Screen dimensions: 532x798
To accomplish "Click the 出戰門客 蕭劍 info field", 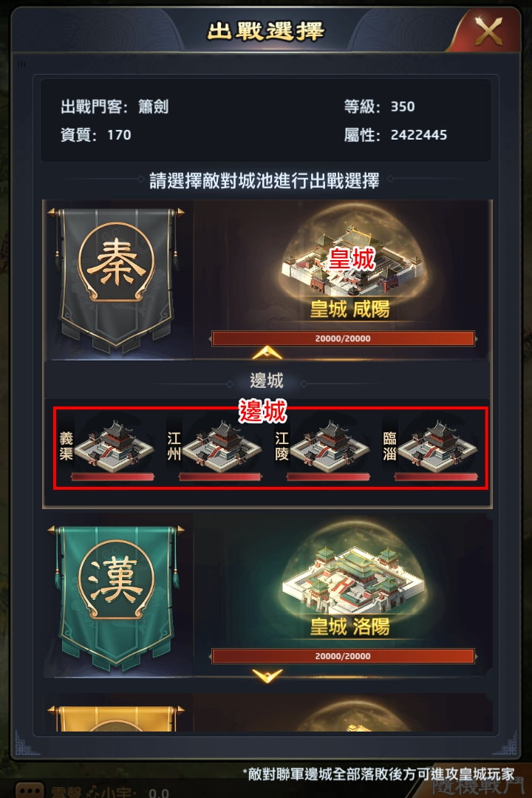I will tap(115, 107).
